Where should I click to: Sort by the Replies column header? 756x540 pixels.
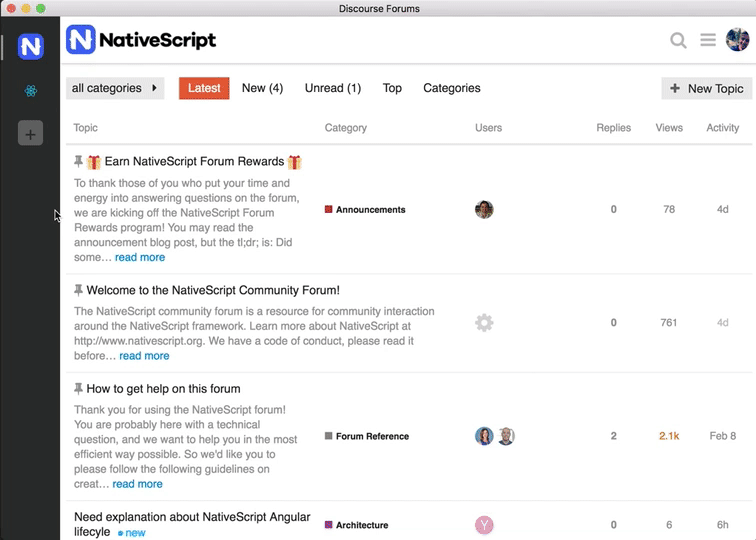click(x=613, y=128)
